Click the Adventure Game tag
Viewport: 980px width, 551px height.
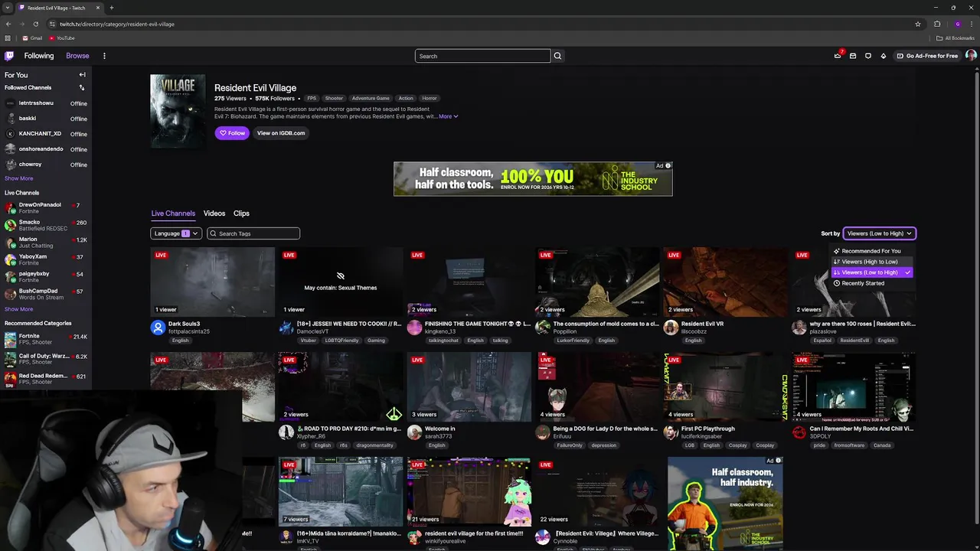point(371,98)
